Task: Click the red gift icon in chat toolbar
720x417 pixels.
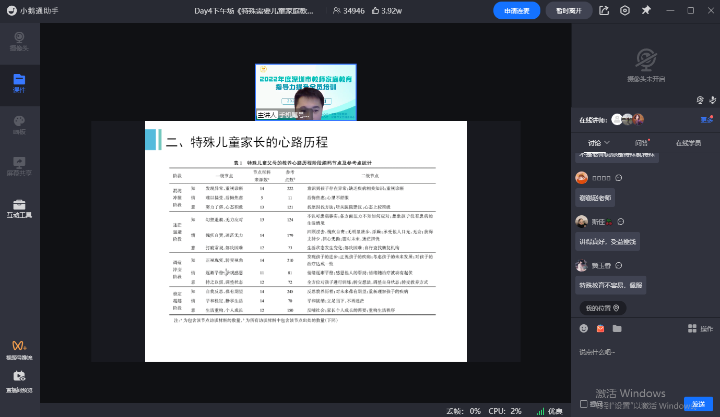Action: click(600, 328)
